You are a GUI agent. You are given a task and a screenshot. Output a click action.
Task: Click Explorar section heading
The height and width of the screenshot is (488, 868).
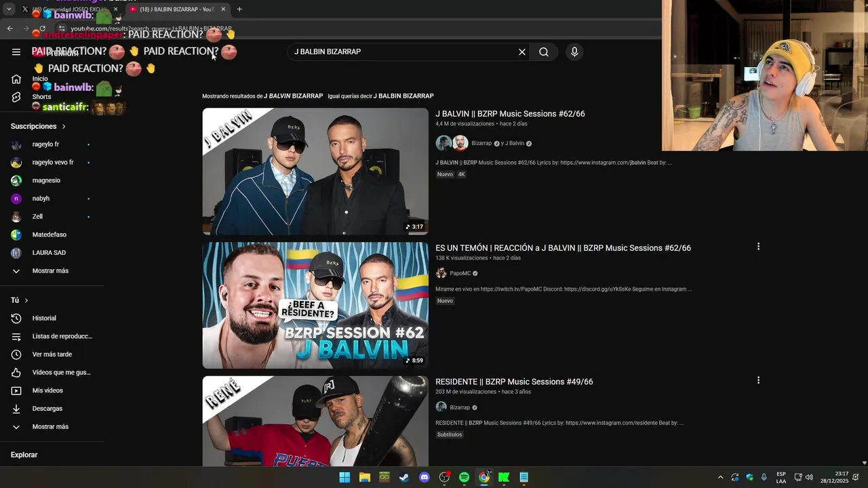click(24, 455)
